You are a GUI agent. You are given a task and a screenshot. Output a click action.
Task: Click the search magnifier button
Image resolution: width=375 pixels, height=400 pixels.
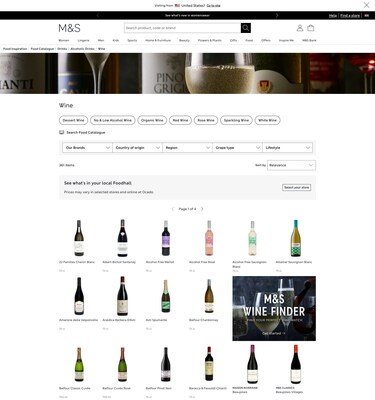(246, 28)
